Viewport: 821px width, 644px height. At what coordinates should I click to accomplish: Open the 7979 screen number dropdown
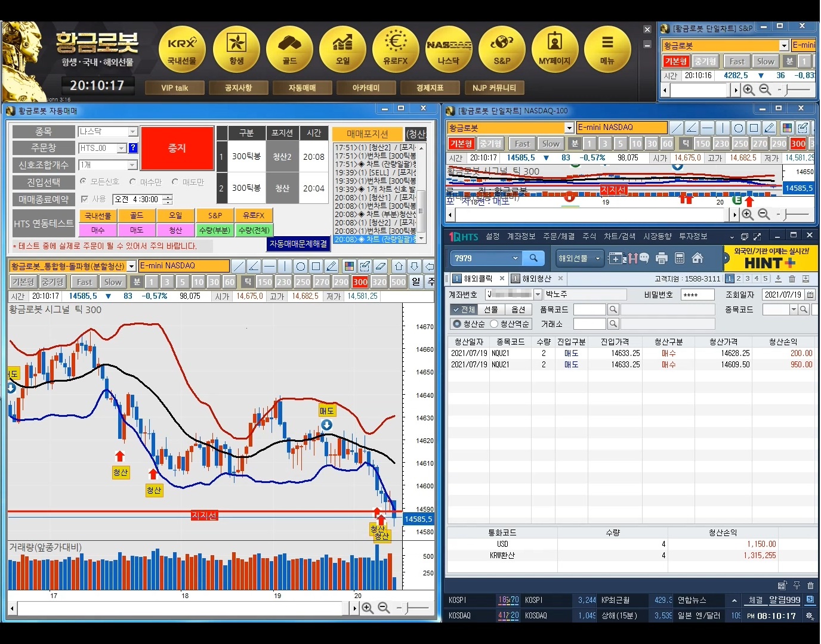[516, 258]
